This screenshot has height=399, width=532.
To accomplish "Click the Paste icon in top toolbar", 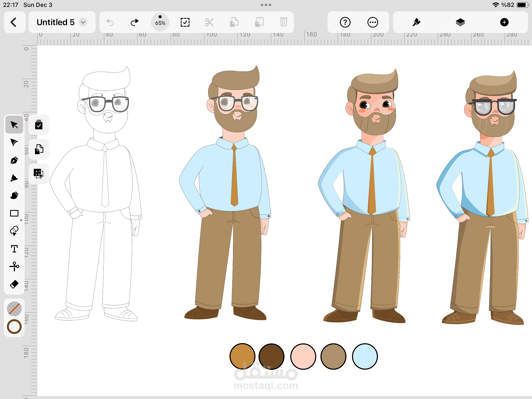I will coord(259,22).
